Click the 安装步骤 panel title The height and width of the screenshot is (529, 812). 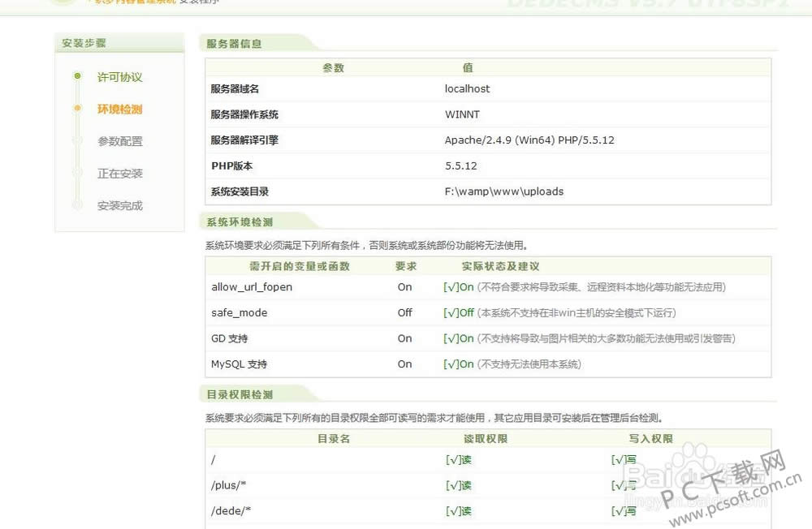pyautogui.click(x=84, y=43)
